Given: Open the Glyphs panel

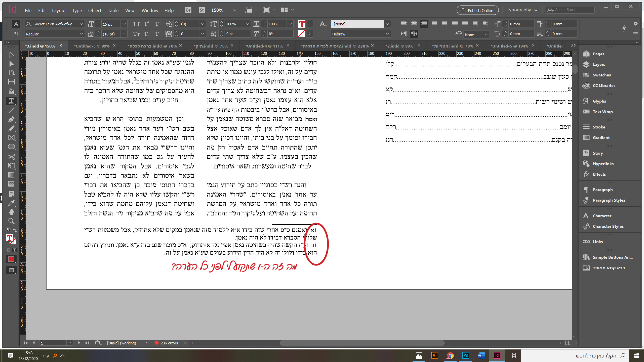Looking at the screenshot, I should 599,101.
